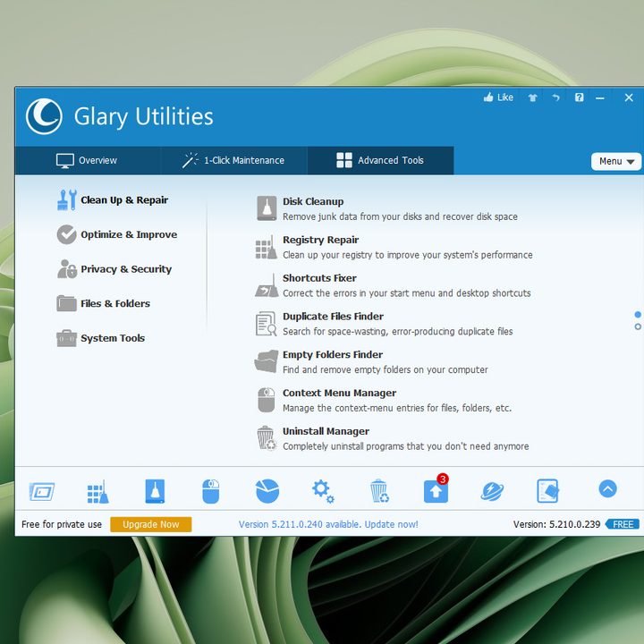Click the Registry Repair title link
The image size is (644, 644).
321,240
